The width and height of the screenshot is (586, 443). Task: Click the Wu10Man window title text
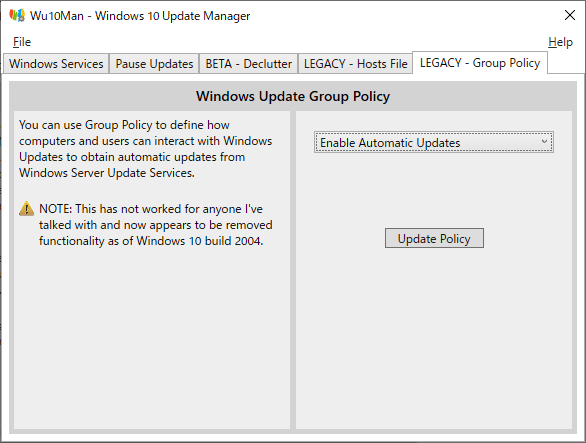140,16
